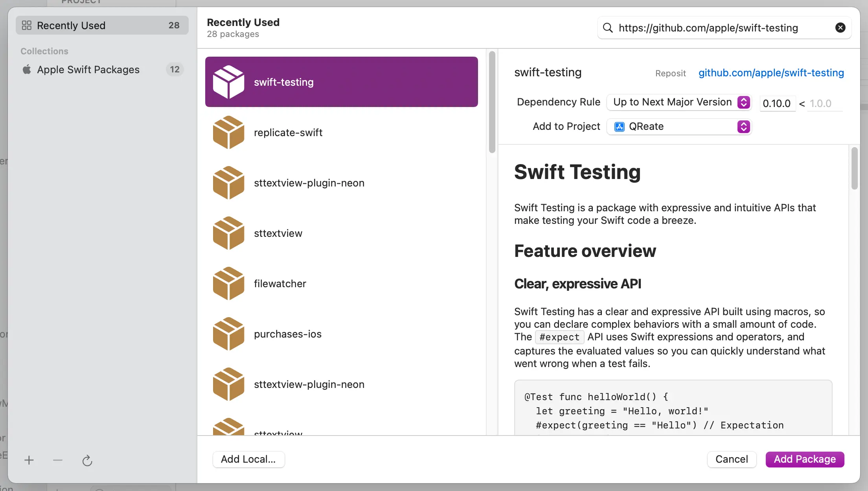Click the package list scrollbar

[x=492, y=102]
